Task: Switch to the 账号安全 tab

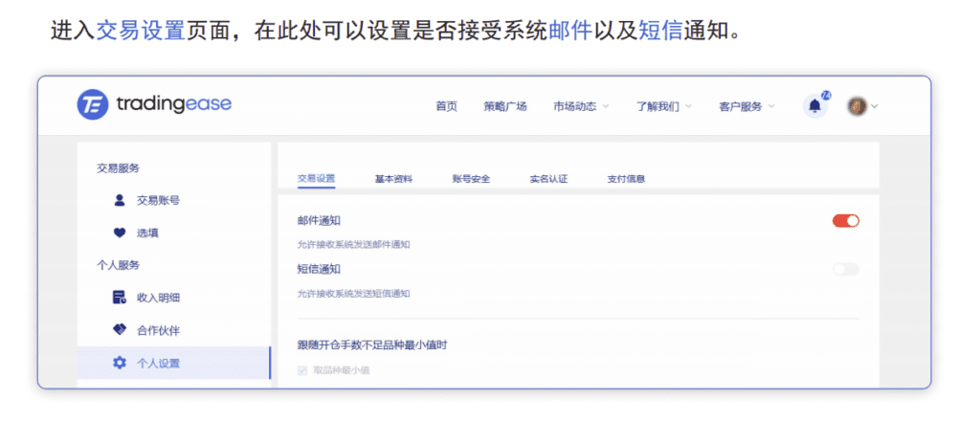Action: (x=471, y=178)
